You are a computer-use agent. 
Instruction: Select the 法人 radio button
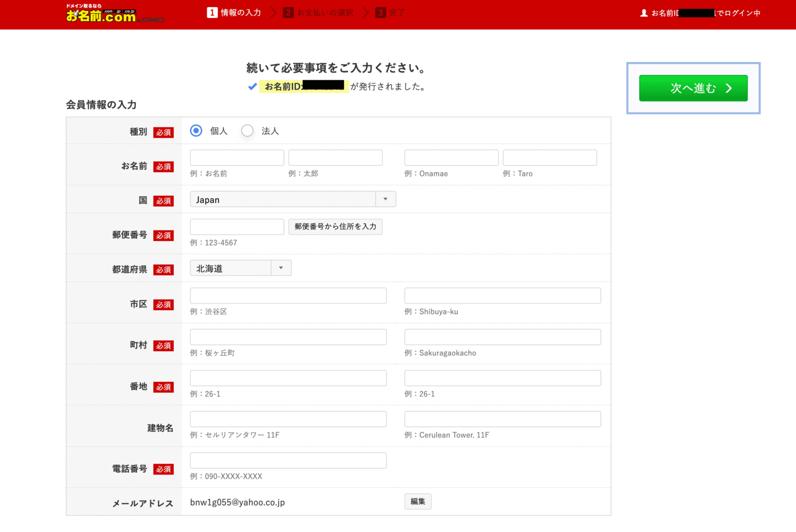(247, 131)
